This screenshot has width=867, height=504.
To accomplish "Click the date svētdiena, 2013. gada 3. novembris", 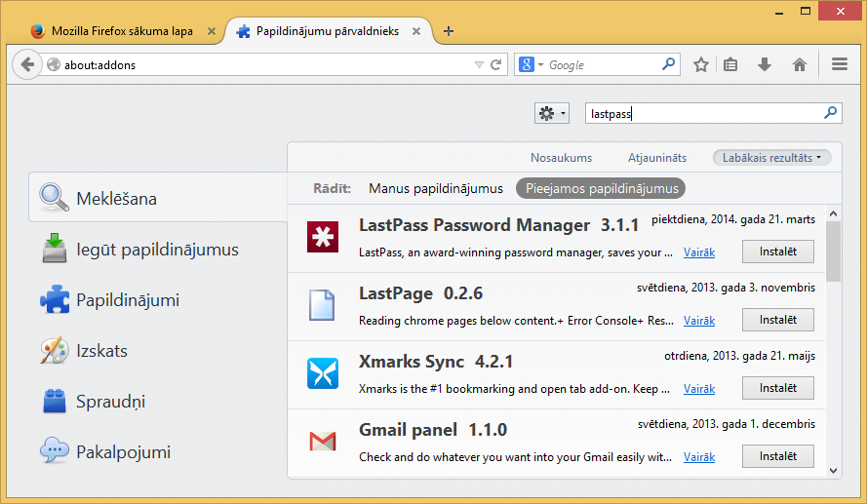I will (x=726, y=288).
